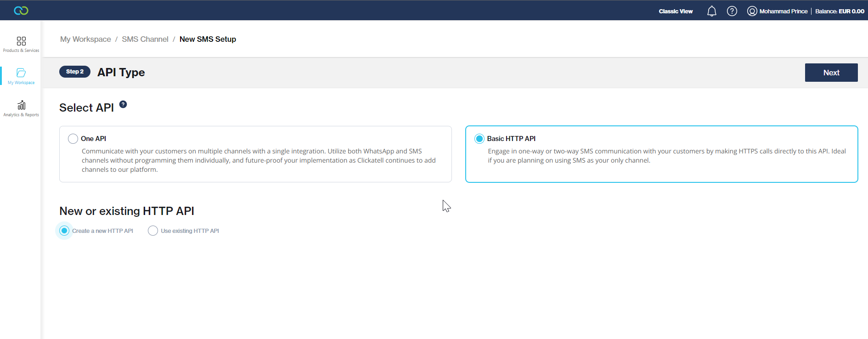Click the Clickatell infinity logo

[21, 11]
